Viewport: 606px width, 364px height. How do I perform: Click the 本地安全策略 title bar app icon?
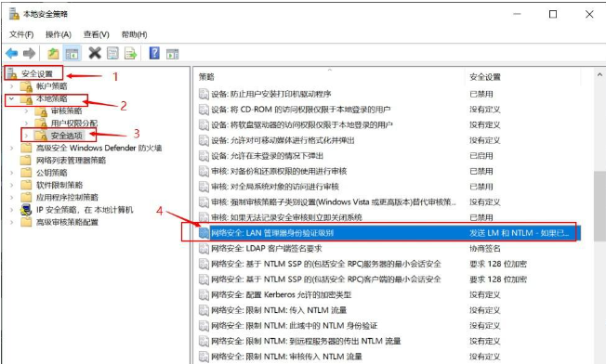click(14, 14)
